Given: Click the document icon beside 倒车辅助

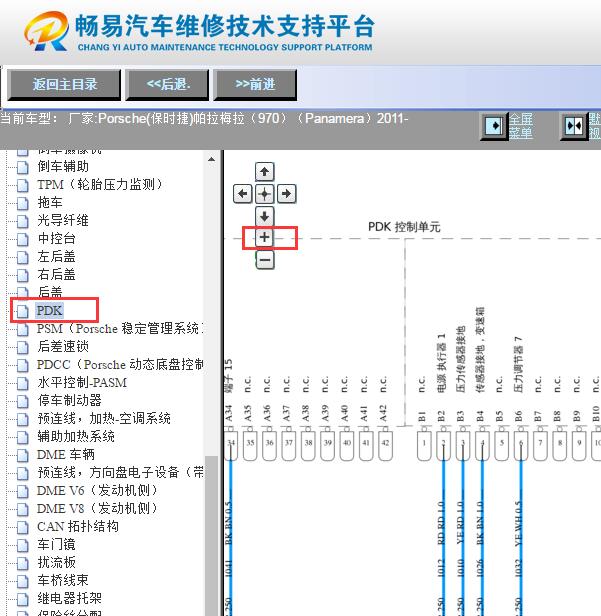Looking at the screenshot, I should tap(23, 167).
